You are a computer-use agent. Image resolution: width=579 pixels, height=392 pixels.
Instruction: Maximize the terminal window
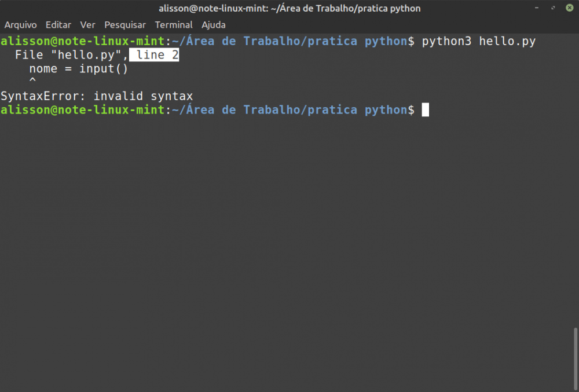553,8
